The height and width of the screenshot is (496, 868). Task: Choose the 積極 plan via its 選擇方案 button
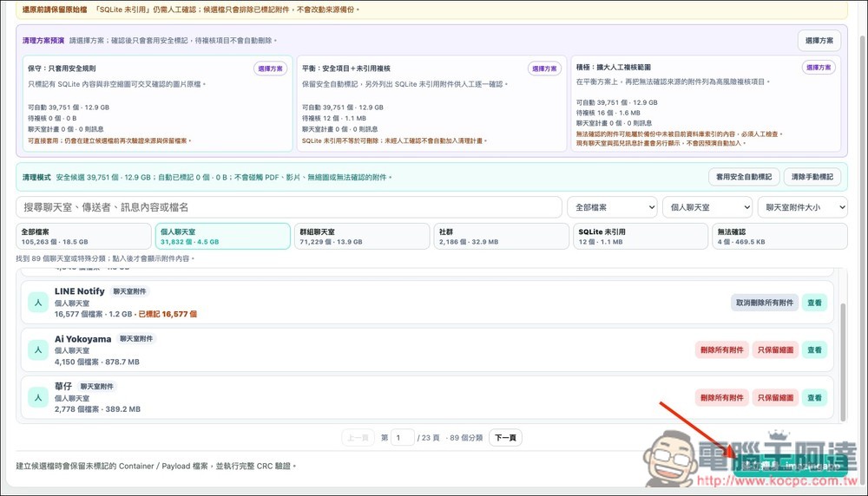[819, 68]
